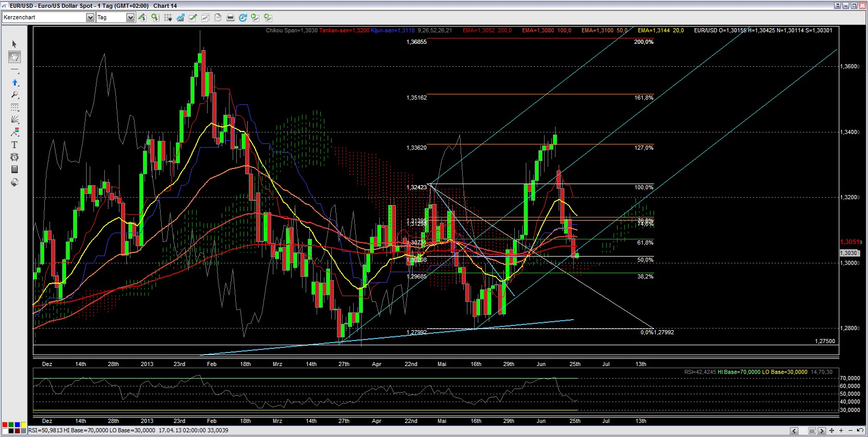This screenshot has height=437, width=868.
Task: Choose the magnifying glass zoom tool
Action: tap(15, 95)
